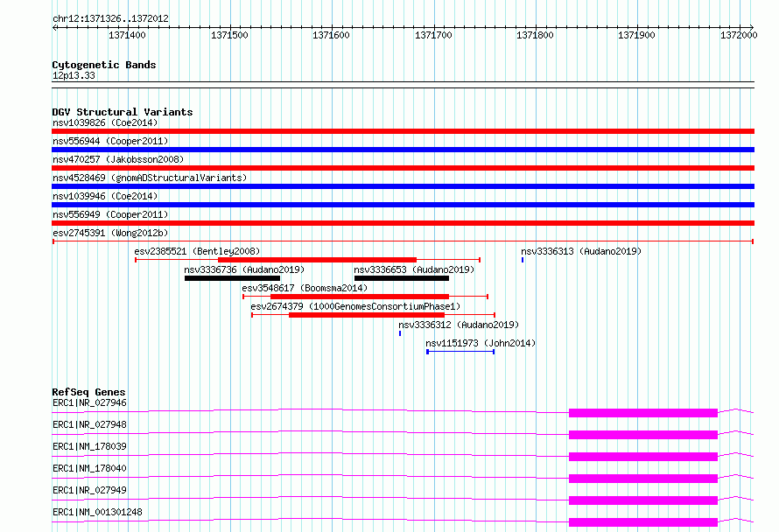The height and width of the screenshot is (532, 779).
Task: Click the ERC1|NM_001301248 transcript label
Action: pyautogui.click(x=97, y=512)
